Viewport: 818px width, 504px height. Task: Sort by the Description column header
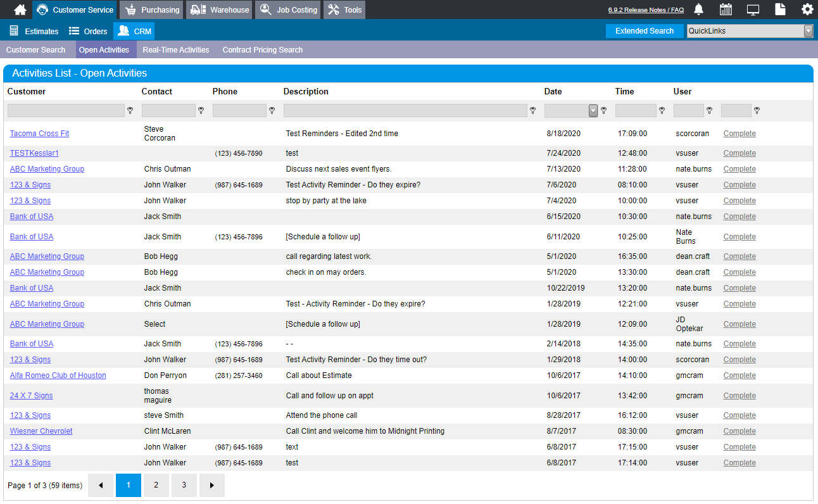tap(306, 91)
